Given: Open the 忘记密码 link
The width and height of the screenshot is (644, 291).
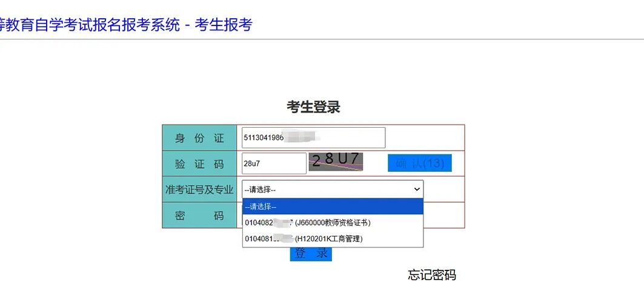Looking at the screenshot, I should [x=431, y=275].
